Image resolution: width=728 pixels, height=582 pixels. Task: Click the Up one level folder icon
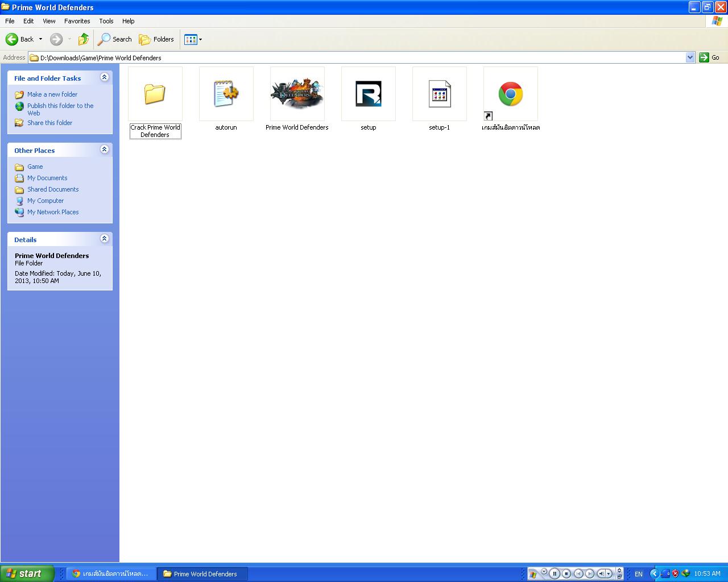(84, 39)
